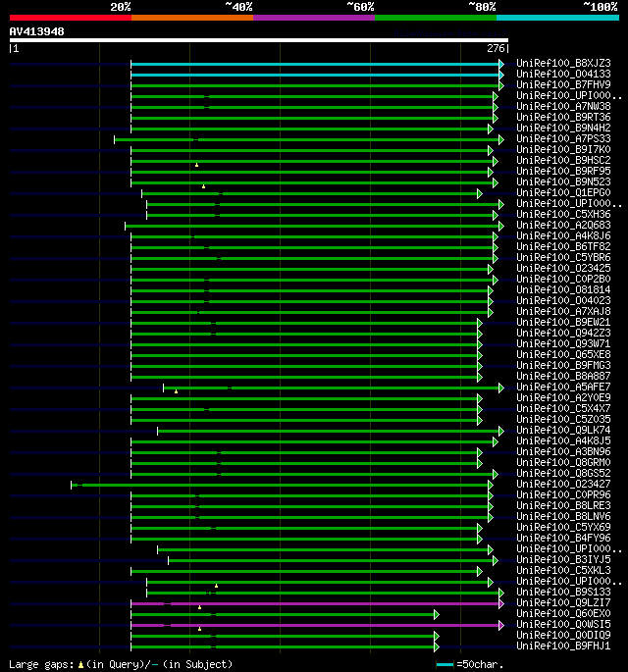Viewport: 628px width, 672px height.
Task: Select the UniRef100_Q1EPG0 entry
Action: coord(563,192)
